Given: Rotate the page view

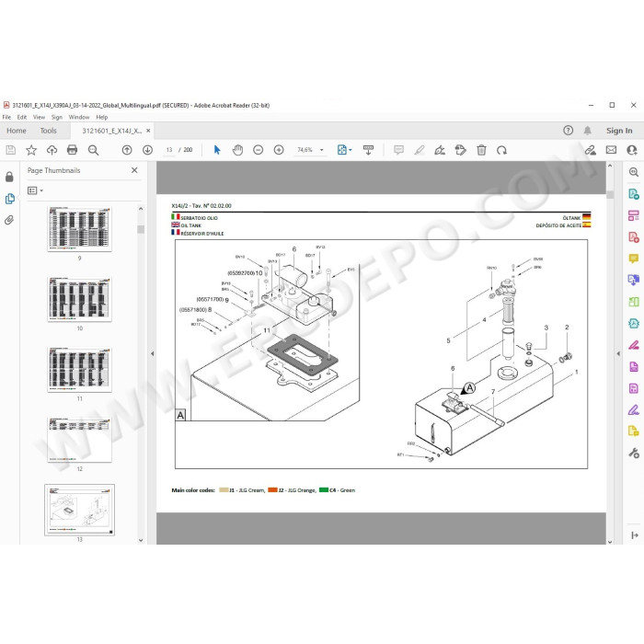Looking at the screenshot, I should click(501, 150).
